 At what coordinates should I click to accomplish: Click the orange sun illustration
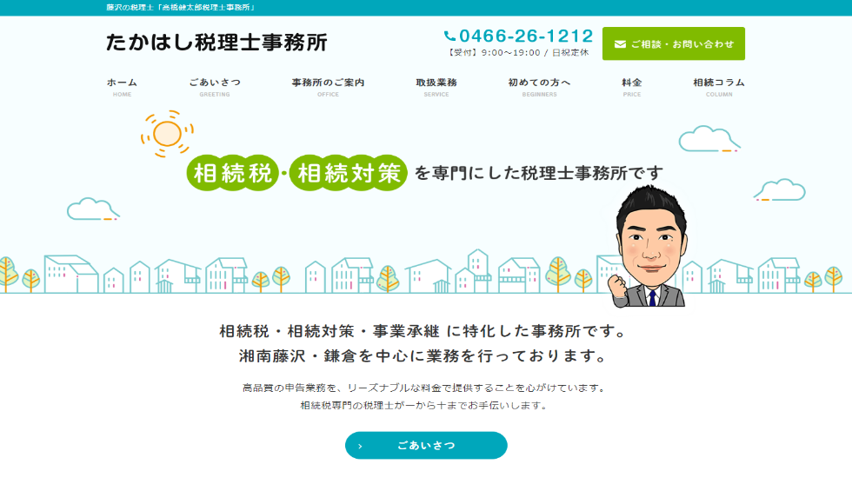165,133
